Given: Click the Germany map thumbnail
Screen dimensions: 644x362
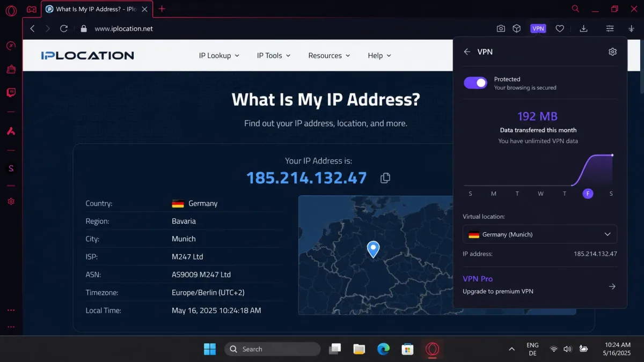Looking at the screenshot, I should (x=376, y=255).
